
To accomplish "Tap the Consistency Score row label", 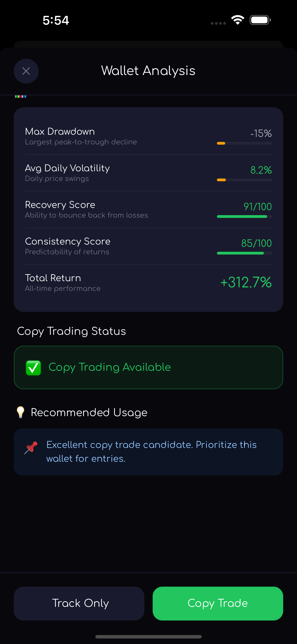I will coord(68,241).
